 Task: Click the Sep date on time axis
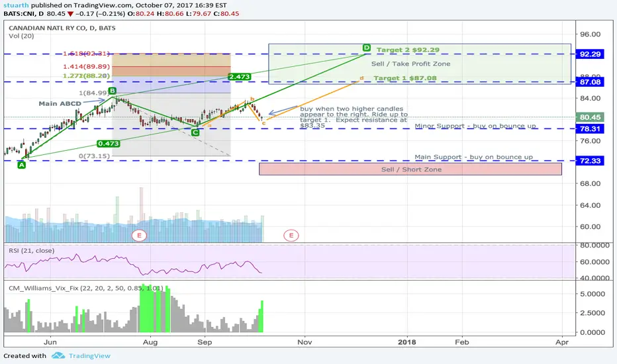(x=205, y=342)
